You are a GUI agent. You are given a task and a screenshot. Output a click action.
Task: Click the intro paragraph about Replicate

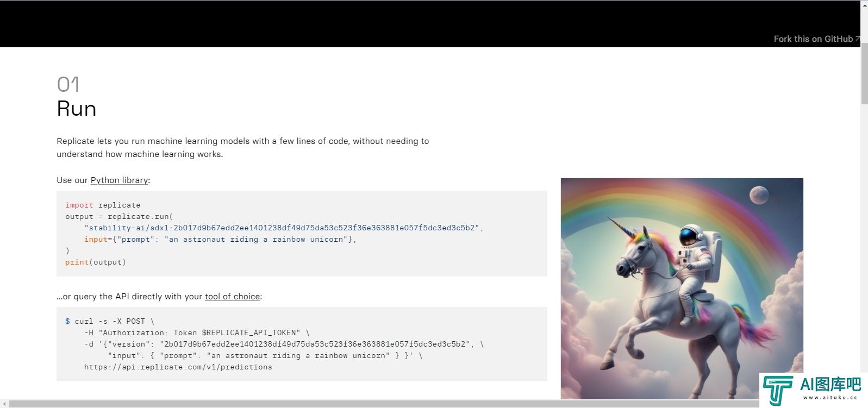tap(243, 148)
